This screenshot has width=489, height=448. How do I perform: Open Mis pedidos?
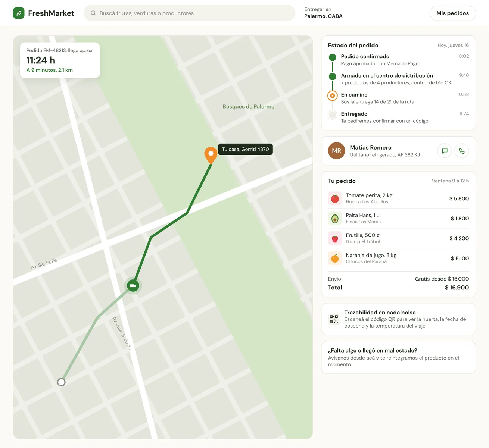tap(452, 13)
